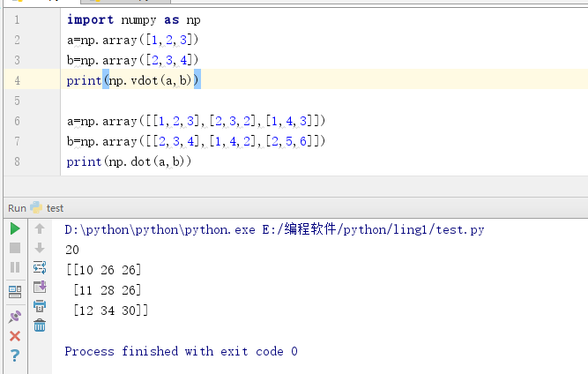Clear all console output with the trash icon
588x374 pixels.
point(40,325)
